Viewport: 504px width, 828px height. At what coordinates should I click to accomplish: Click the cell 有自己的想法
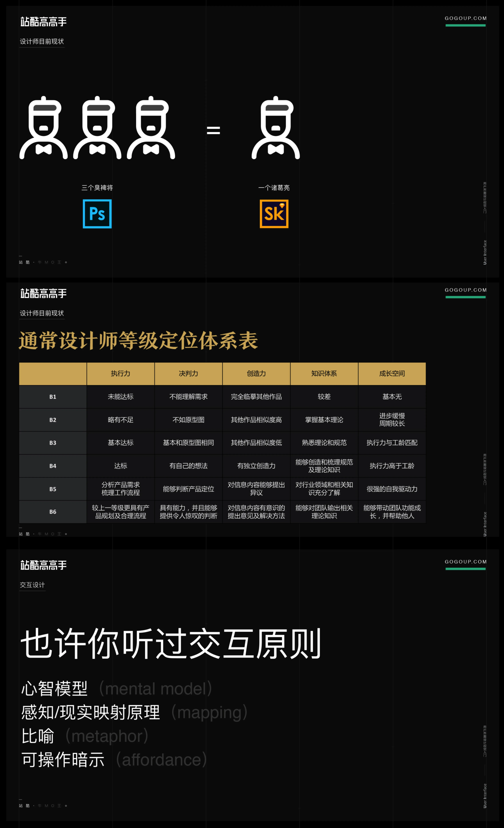(x=188, y=466)
